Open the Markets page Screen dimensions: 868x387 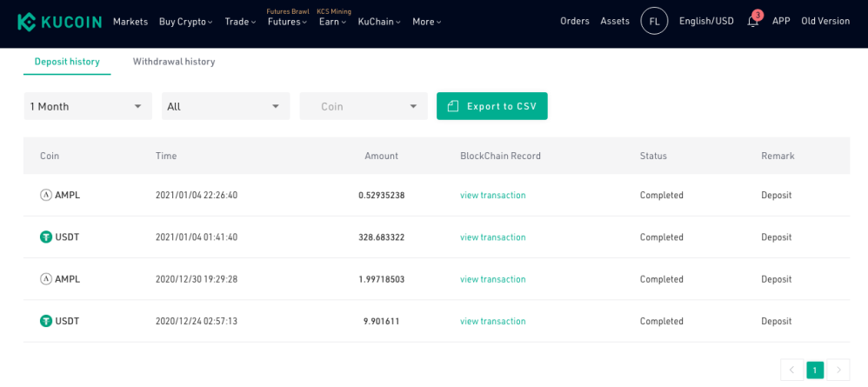click(130, 22)
